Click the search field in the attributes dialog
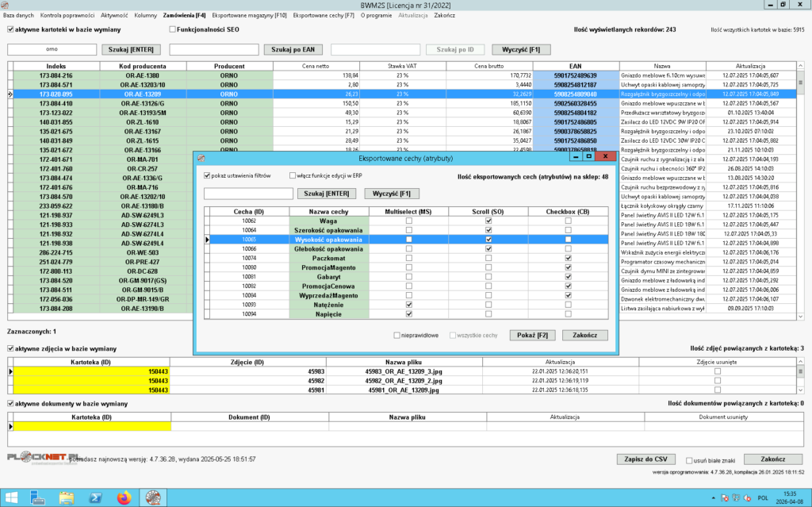 coord(248,194)
